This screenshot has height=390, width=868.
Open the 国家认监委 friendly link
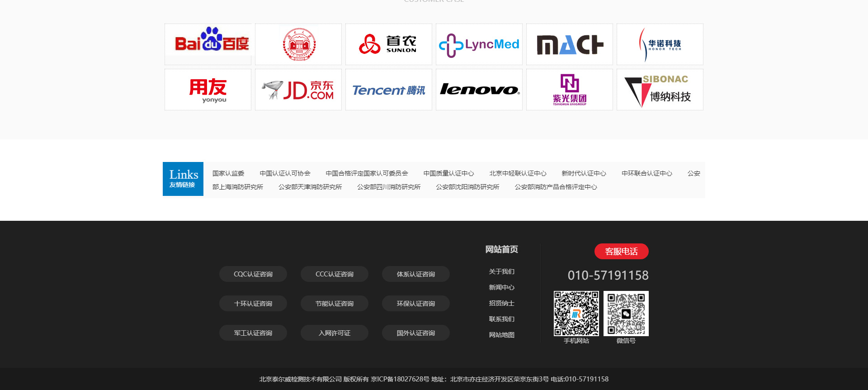click(x=228, y=173)
